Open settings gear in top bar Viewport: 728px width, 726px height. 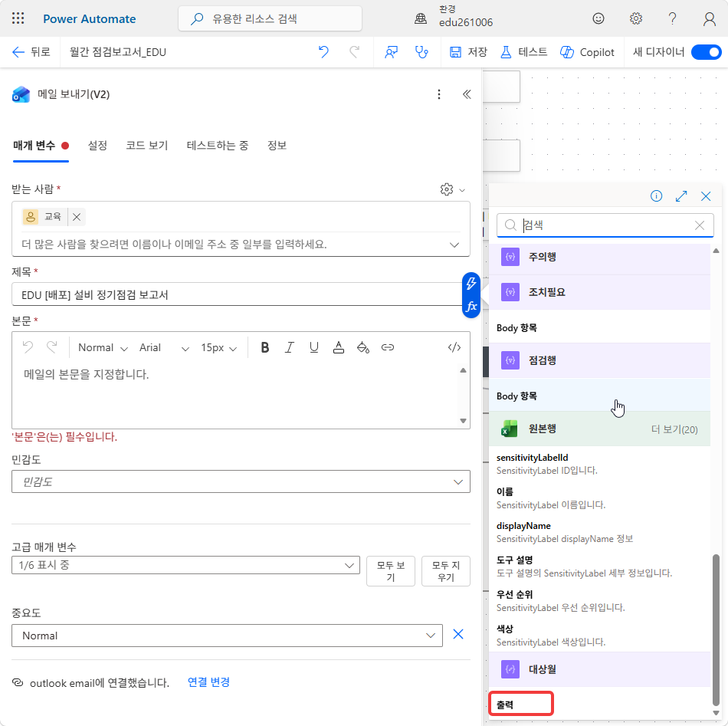[x=635, y=18]
